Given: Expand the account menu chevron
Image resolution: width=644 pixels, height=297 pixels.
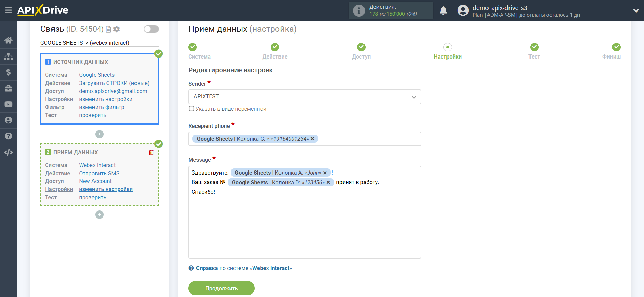Looking at the screenshot, I should tap(636, 10).
